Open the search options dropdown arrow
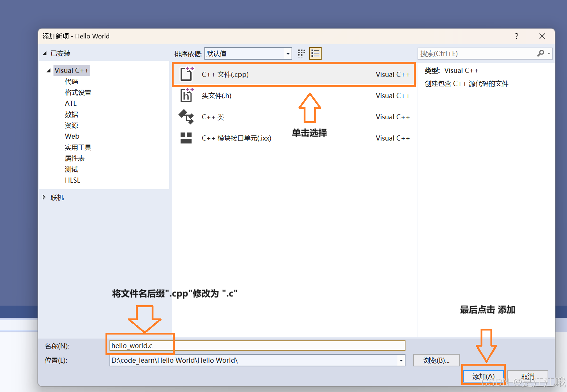The height and width of the screenshot is (392, 567). click(x=549, y=53)
